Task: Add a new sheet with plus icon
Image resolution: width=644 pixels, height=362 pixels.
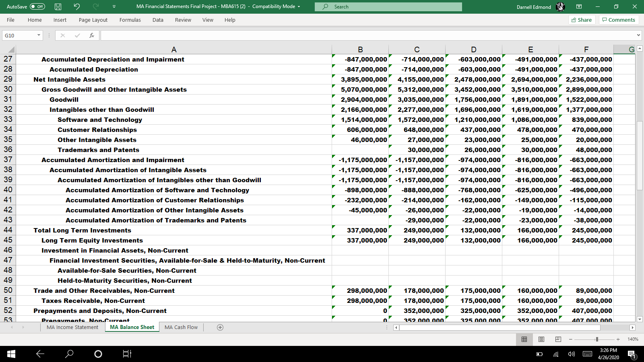Action: [x=220, y=327]
